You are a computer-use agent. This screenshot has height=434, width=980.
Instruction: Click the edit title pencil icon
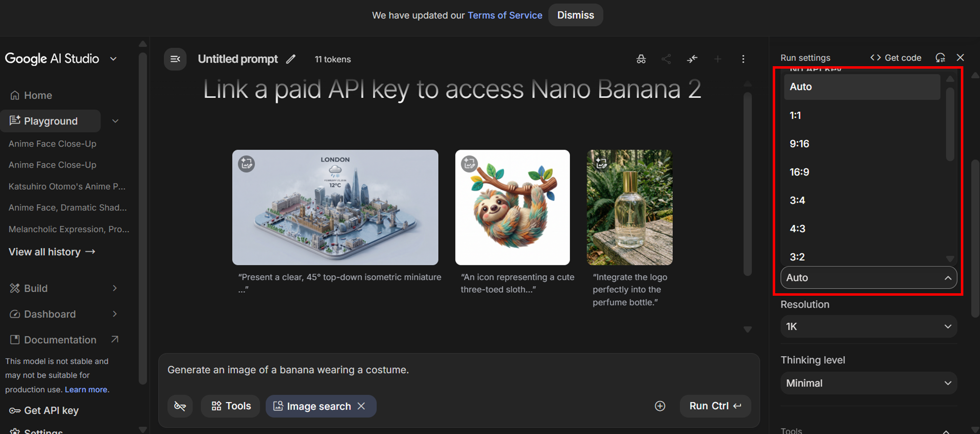pos(291,59)
